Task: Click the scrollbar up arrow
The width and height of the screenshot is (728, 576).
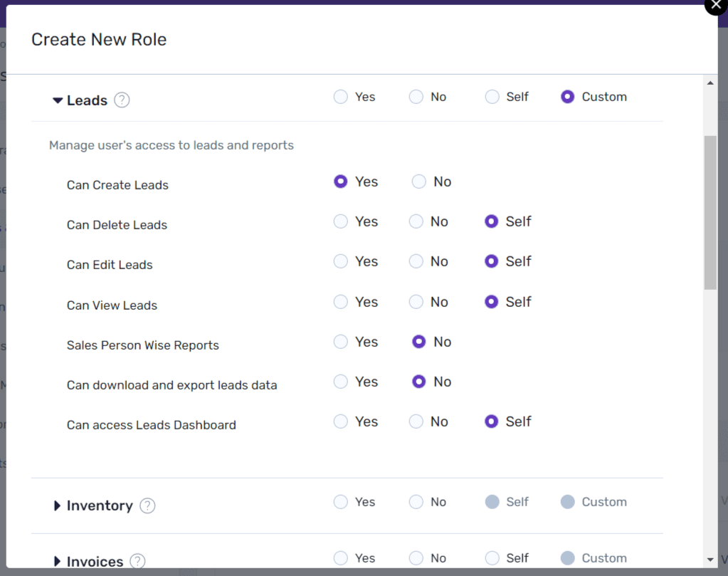Action: point(710,83)
